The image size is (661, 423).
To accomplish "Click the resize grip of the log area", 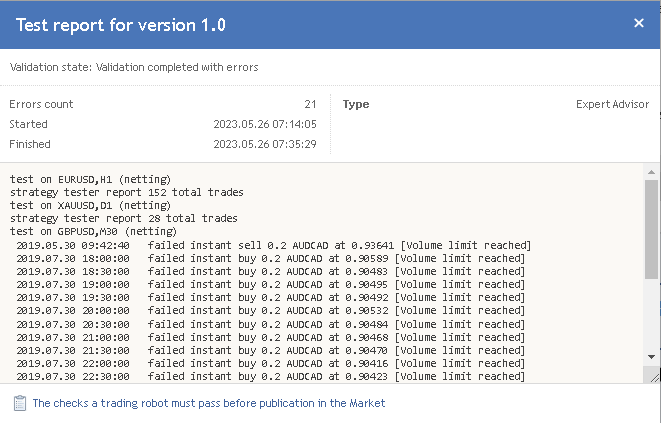I will pyautogui.click(x=654, y=377).
